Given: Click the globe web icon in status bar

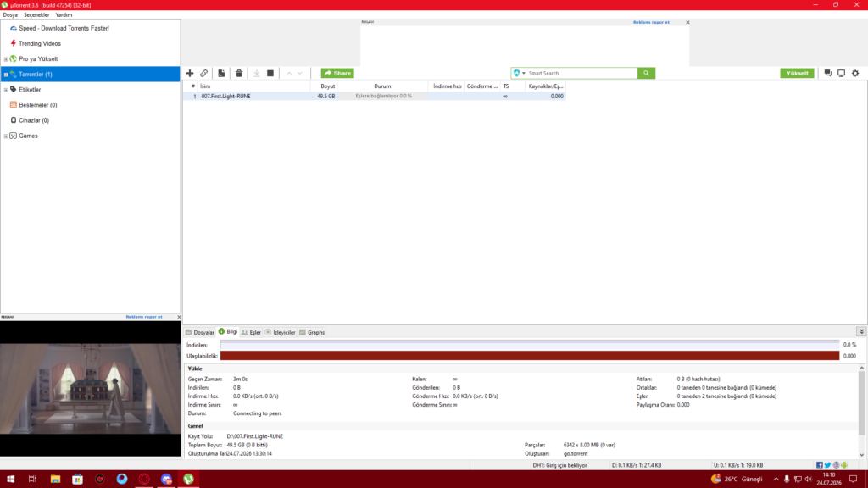Looking at the screenshot, I should [x=836, y=465].
